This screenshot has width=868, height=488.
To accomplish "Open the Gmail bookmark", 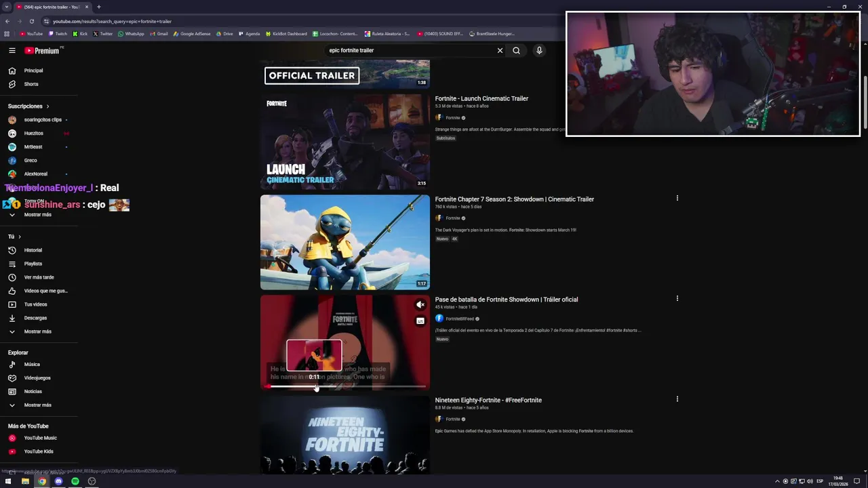I will [x=159, y=34].
